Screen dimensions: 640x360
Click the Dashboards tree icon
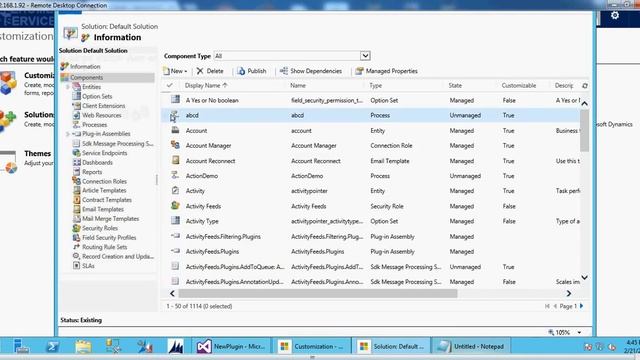pos(76,162)
